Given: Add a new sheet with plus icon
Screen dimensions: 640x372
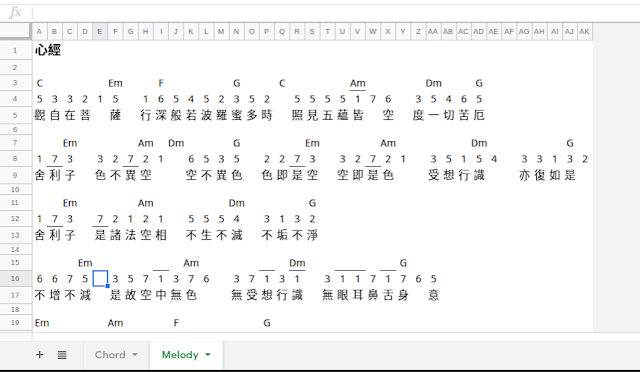Looking at the screenshot, I should [40, 354].
